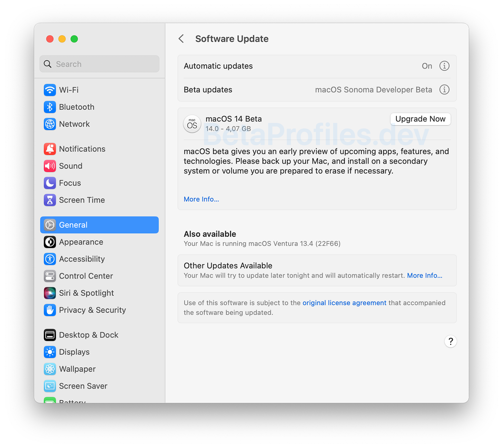The width and height of the screenshot is (503, 448).
Task: Click 'Other Updates Available' heading
Action: click(228, 266)
